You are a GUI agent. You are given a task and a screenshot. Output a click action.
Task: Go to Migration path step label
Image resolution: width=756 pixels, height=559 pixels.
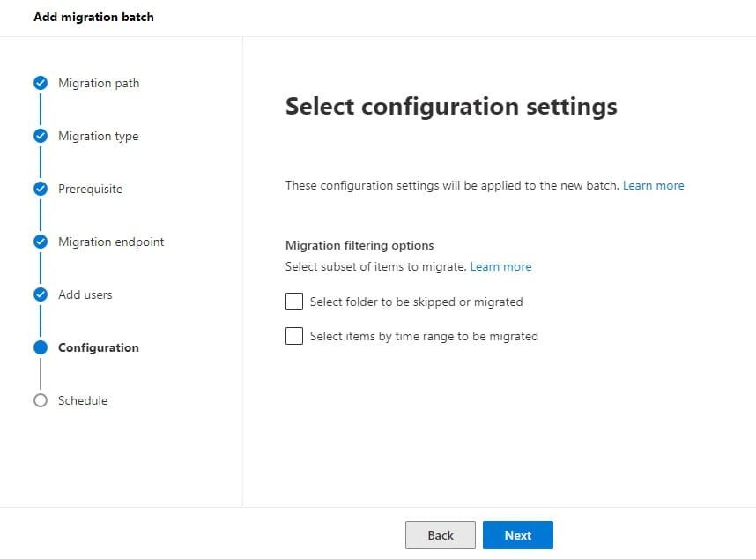point(99,83)
